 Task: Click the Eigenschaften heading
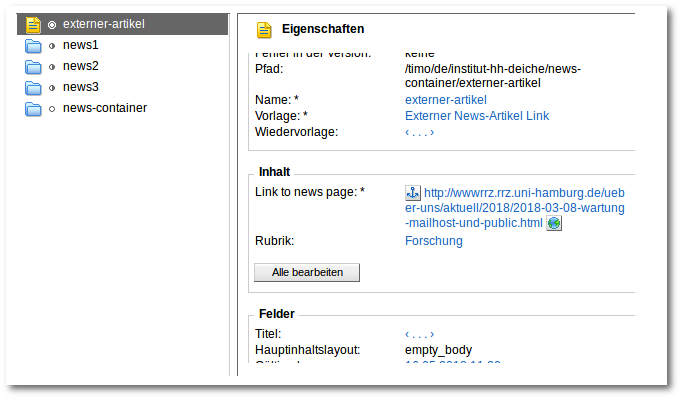323,29
